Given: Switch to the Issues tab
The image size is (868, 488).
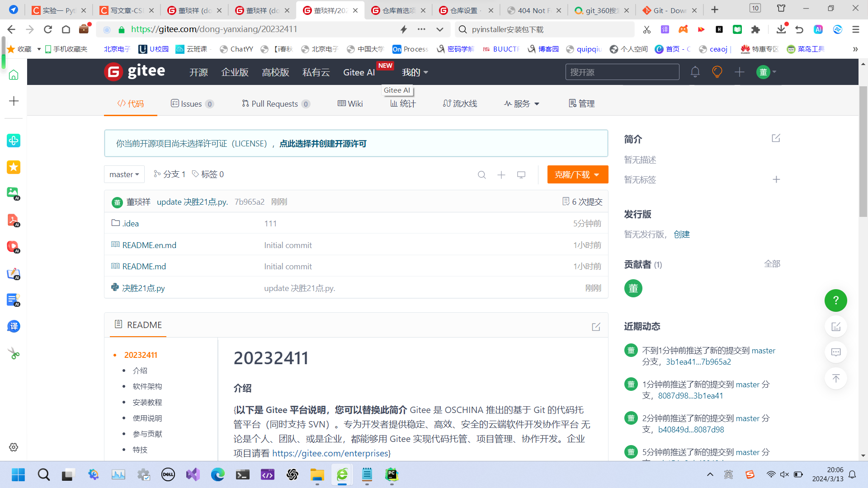Looking at the screenshot, I should pos(192,103).
